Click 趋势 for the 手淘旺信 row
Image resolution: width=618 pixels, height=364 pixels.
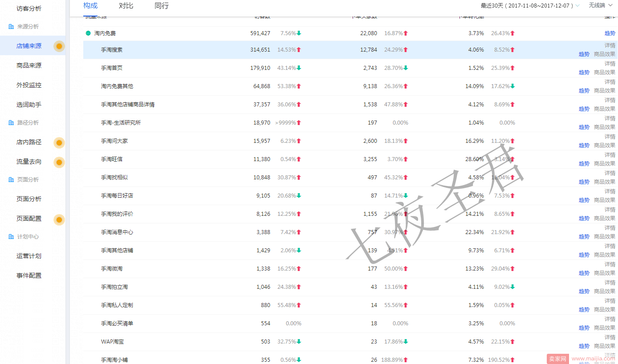point(584,164)
